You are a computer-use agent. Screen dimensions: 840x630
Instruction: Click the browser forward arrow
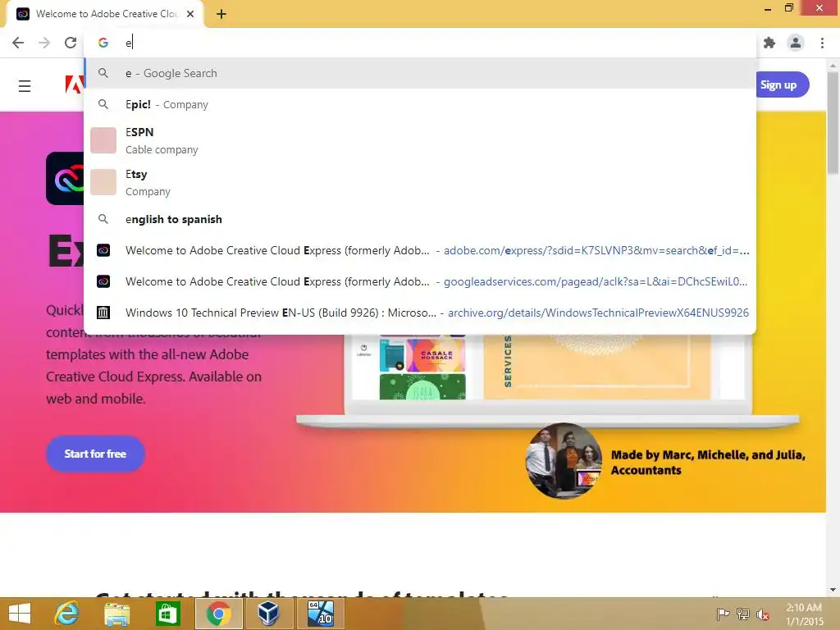[44, 43]
